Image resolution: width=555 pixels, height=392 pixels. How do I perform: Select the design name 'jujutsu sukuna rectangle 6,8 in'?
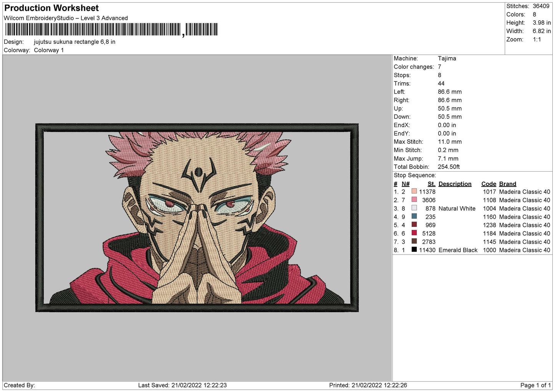[x=75, y=42]
